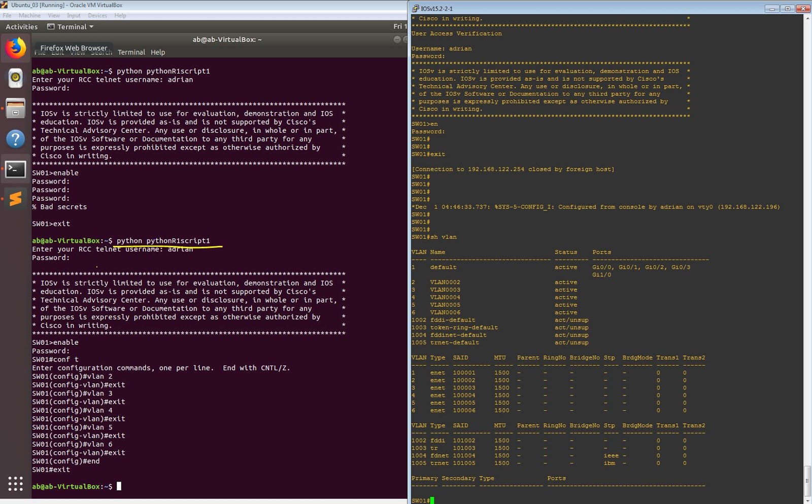This screenshot has width=812, height=504.
Task: Launch Sublime Text from the dock
Action: point(15,198)
